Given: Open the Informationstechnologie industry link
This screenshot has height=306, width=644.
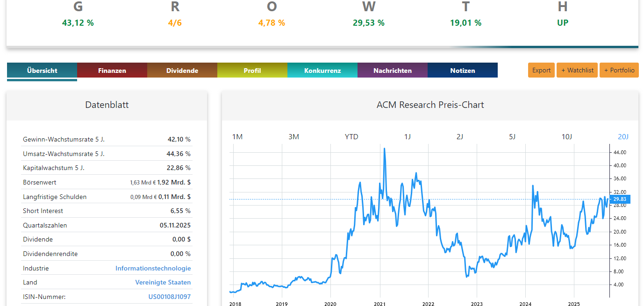Looking at the screenshot, I should tap(153, 268).
